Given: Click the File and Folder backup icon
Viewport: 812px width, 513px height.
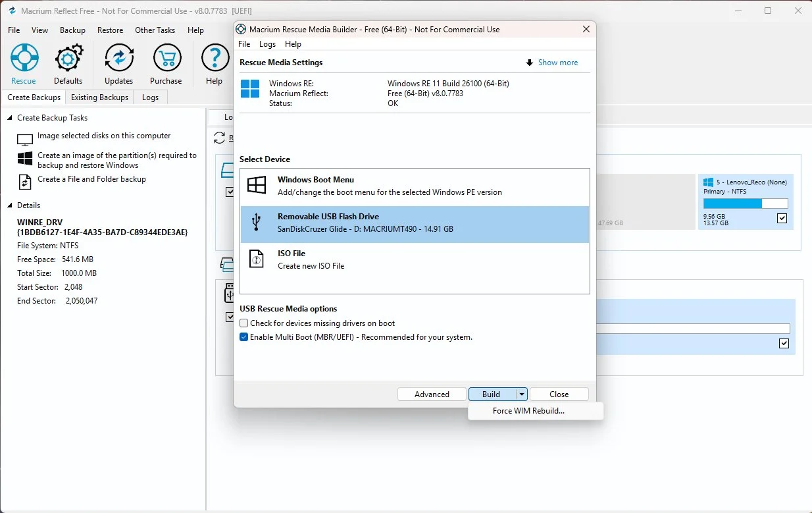Looking at the screenshot, I should point(25,181).
